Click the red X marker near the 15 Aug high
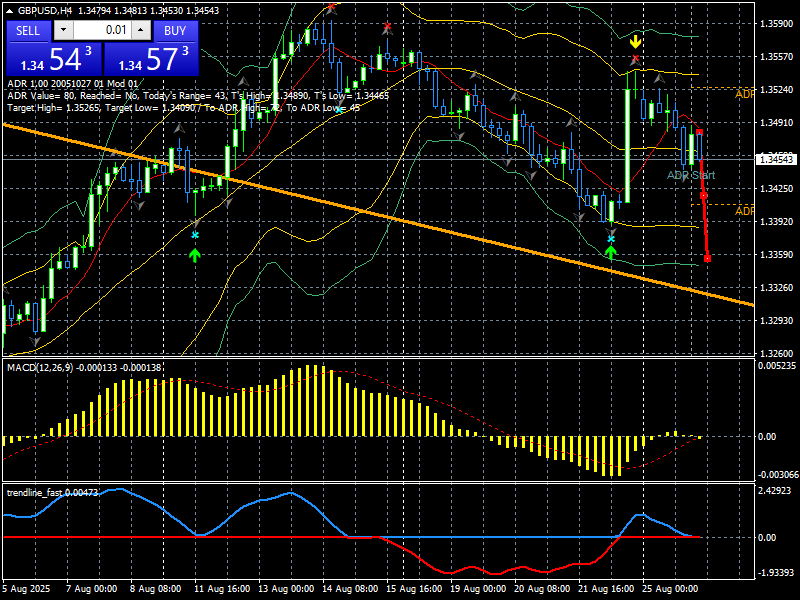Viewport: 800px width, 600px height. (387, 27)
